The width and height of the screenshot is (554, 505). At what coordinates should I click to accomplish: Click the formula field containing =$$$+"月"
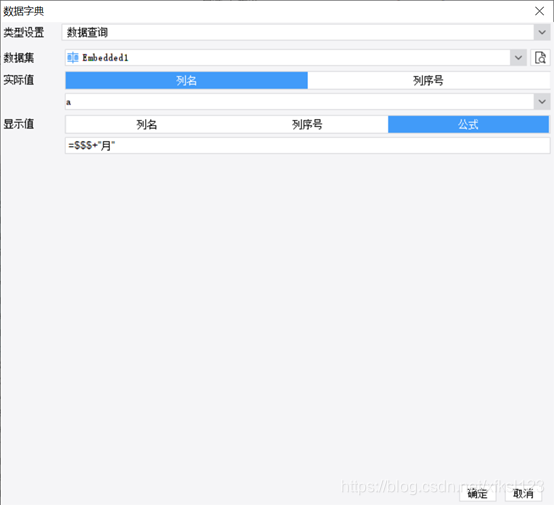coord(307,145)
